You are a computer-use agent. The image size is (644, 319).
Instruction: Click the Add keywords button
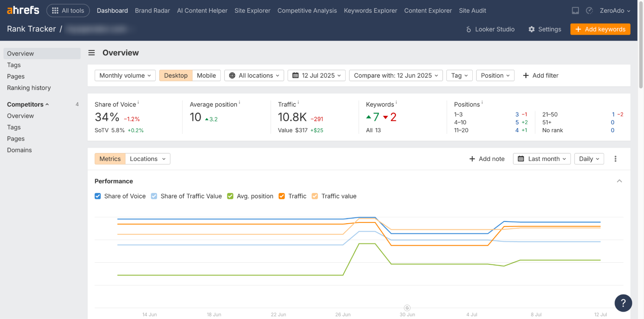click(600, 29)
